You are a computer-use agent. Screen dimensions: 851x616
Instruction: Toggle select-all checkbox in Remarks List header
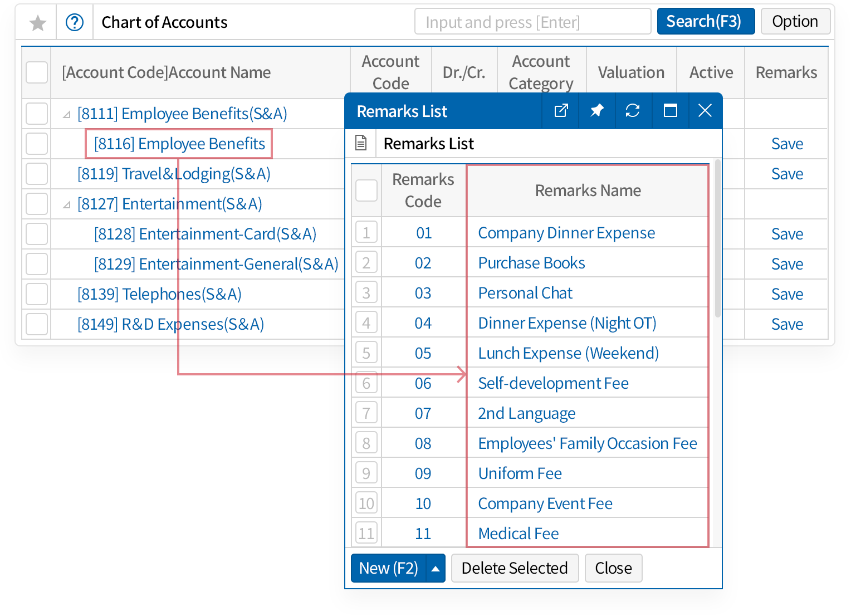[x=366, y=190]
